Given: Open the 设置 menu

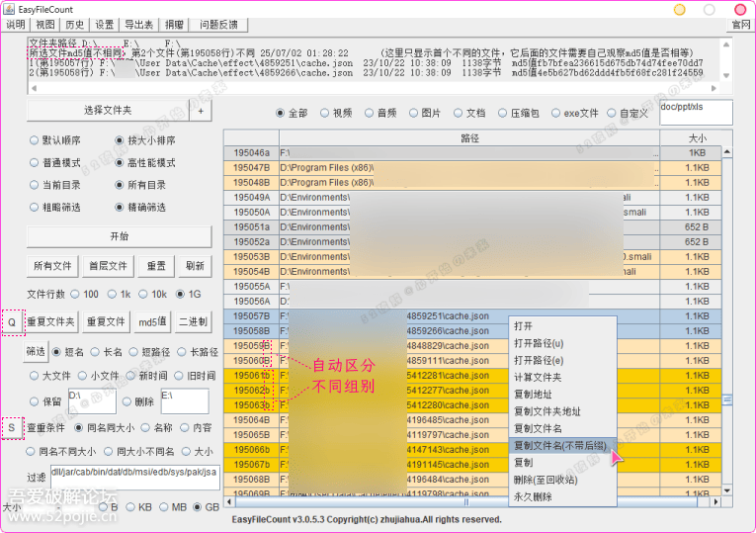Looking at the screenshot, I should [104, 25].
